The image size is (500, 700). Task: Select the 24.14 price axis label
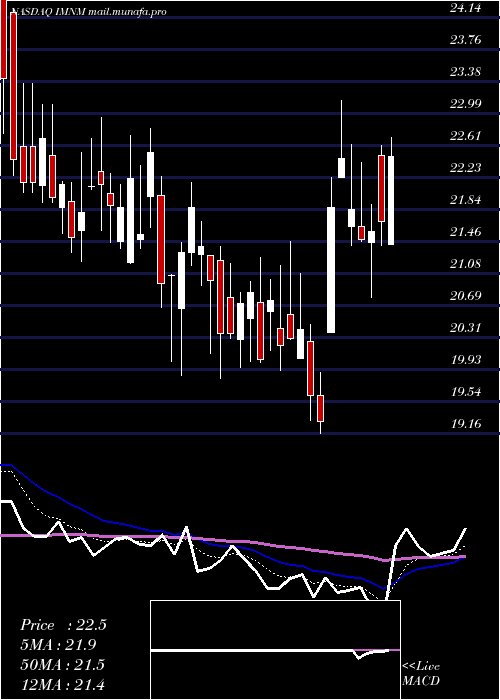[x=465, y=7]
